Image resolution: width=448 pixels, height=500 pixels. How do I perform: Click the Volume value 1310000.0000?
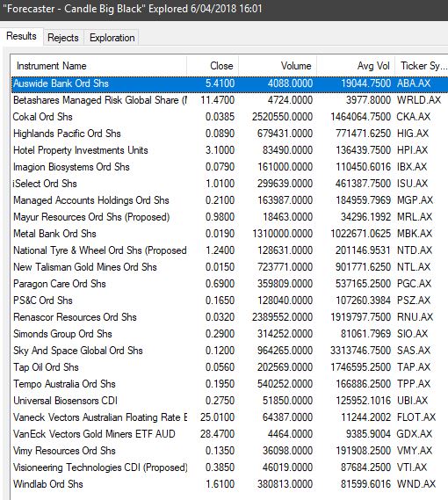tap(282, 234)
